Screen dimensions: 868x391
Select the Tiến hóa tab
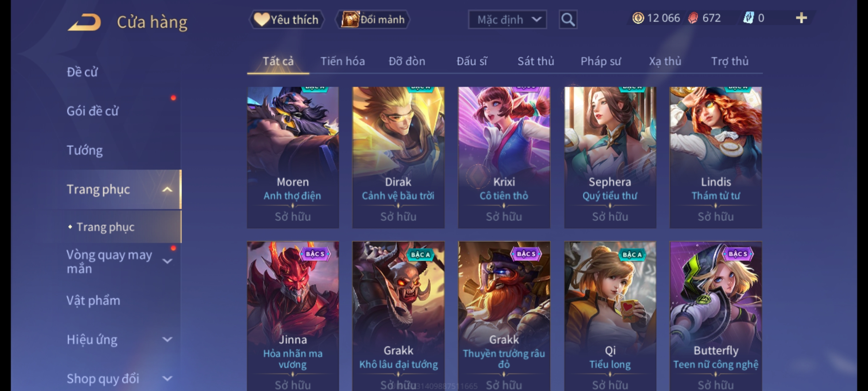point(342,61)
